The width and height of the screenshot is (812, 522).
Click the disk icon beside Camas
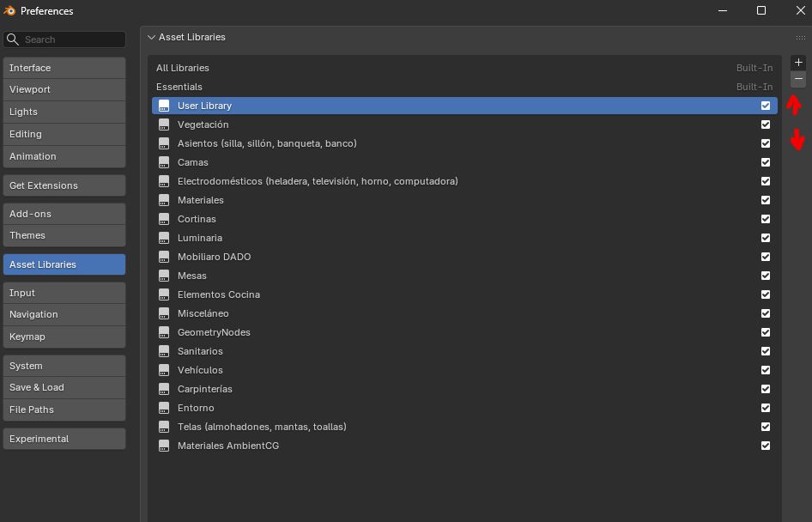[164, 162]
